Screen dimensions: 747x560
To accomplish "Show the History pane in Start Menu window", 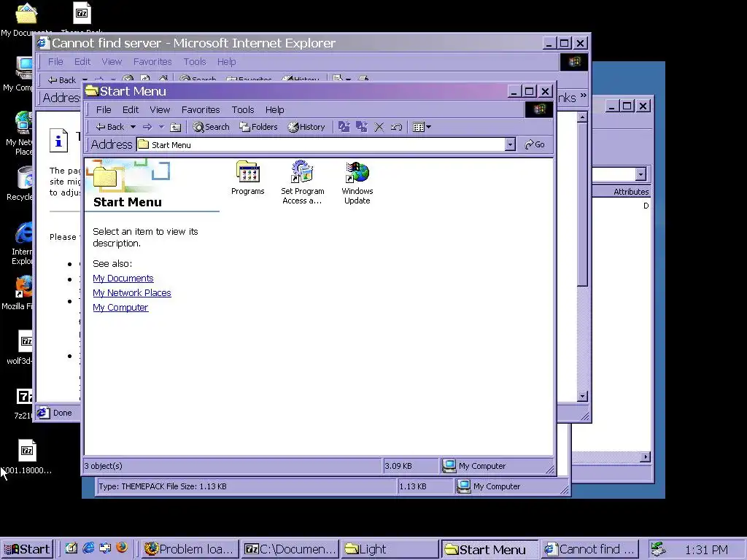I will tap(306, 127).
